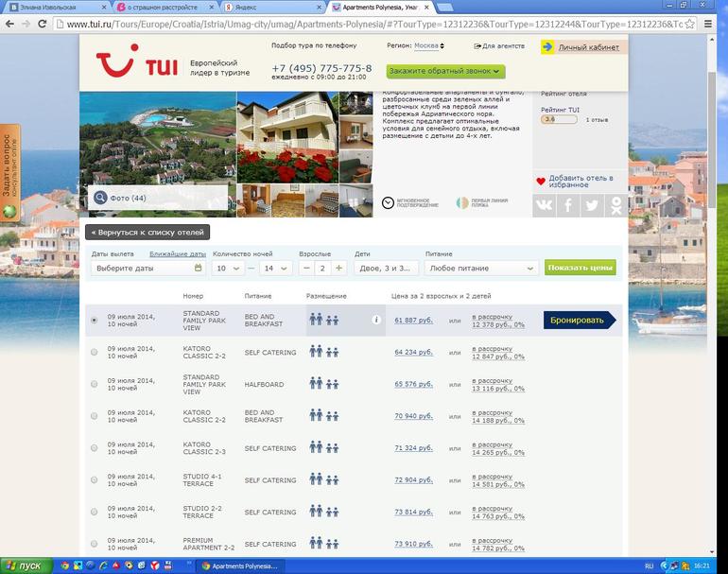Increase adults count with plus
The width and height of the screenshot is (728, 574).
tap(338, 268)
